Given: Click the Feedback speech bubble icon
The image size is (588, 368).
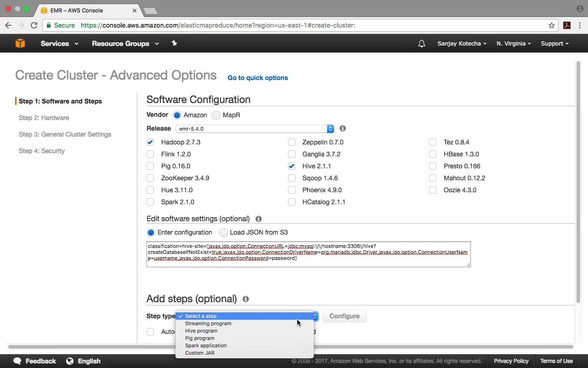Looking at the screenshot, I should (17, 361).
